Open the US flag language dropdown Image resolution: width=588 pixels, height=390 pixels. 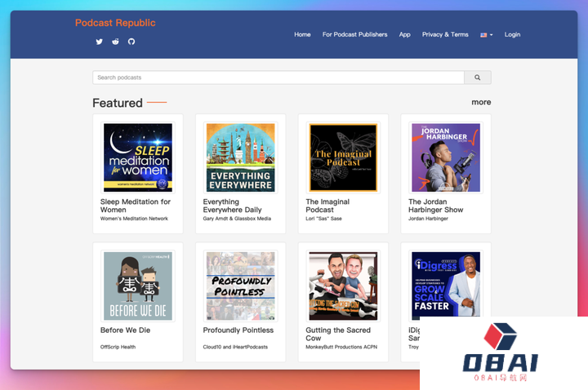click(x=487, y=35)
